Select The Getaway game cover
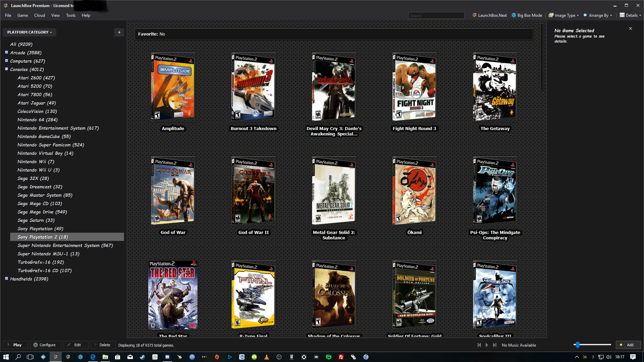Image resolution: width=644 pixels, height=362 pixels. click(x=495, y=87)
